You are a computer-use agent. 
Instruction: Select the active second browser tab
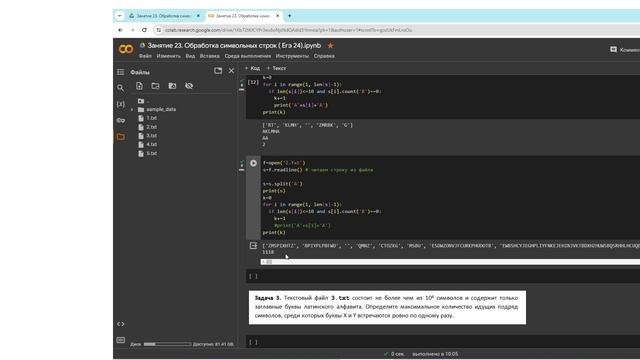click(243, 16)
